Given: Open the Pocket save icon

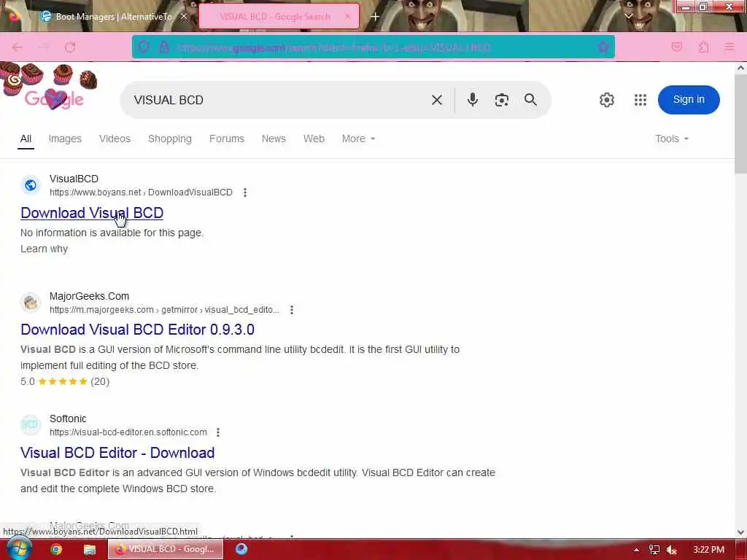Looking at the screenshot, I should coord(676,47).
